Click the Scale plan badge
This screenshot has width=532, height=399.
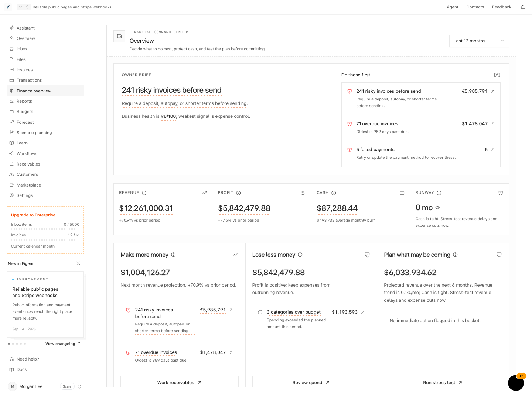67,386
